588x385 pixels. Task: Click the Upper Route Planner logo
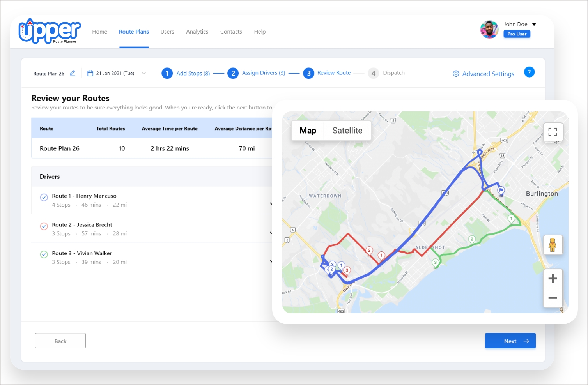tap(50, 31)
